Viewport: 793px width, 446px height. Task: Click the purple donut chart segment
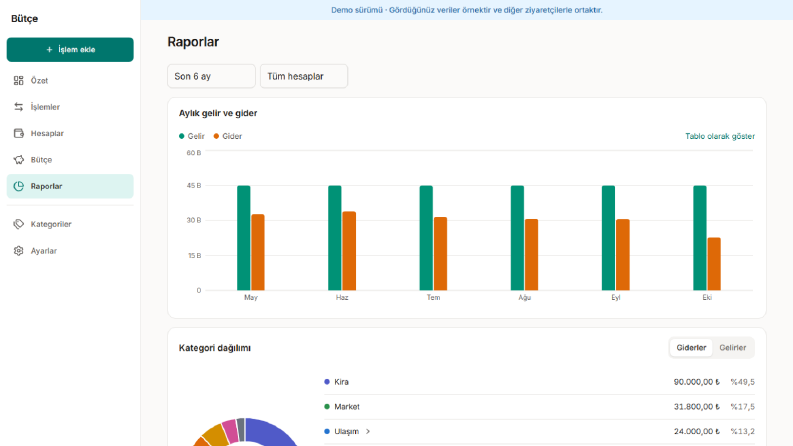[273, 432]
